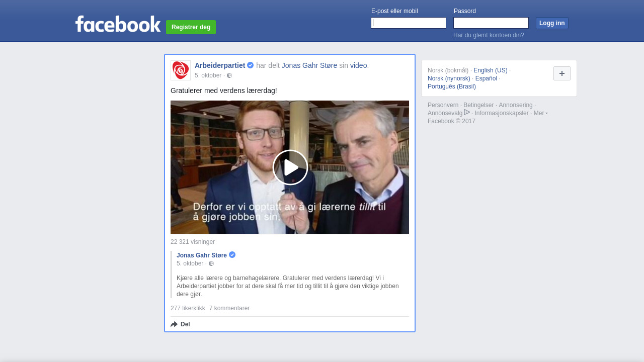
Task: Focus the E-post eller mobil field
Action: pos(409,23)
